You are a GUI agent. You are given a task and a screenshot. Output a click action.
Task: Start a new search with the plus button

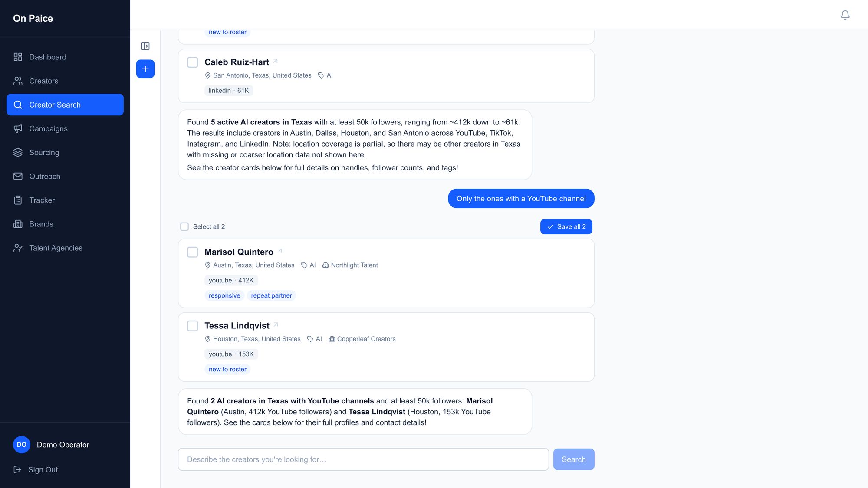pyautogui.click(x=145, y=69)
